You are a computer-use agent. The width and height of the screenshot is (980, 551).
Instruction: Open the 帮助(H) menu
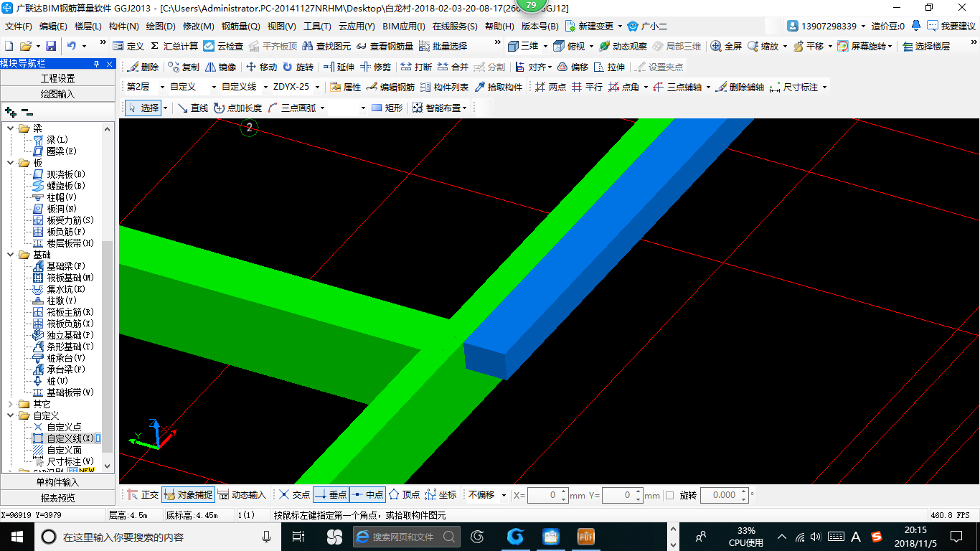tap(499, 27)
